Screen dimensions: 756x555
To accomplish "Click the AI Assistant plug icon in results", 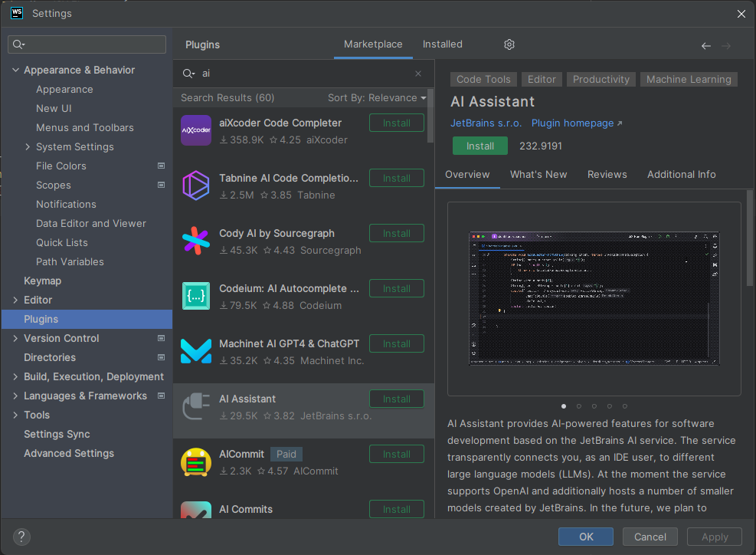I will (x=196, y=406).
